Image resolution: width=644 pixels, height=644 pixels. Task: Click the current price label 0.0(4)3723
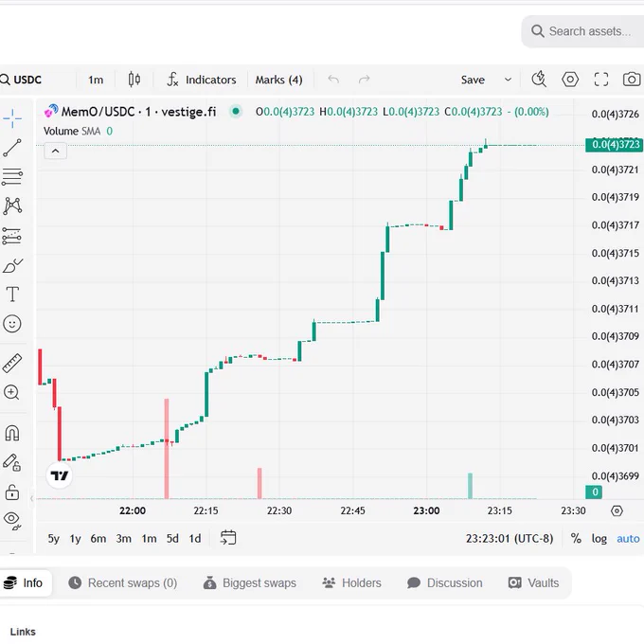pos(614,145)
